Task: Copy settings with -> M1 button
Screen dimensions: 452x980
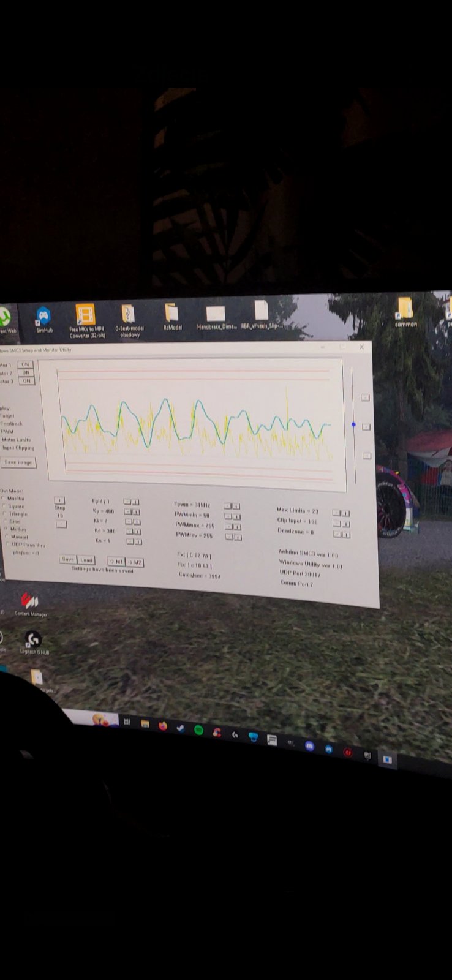Action: pos(116,562)
